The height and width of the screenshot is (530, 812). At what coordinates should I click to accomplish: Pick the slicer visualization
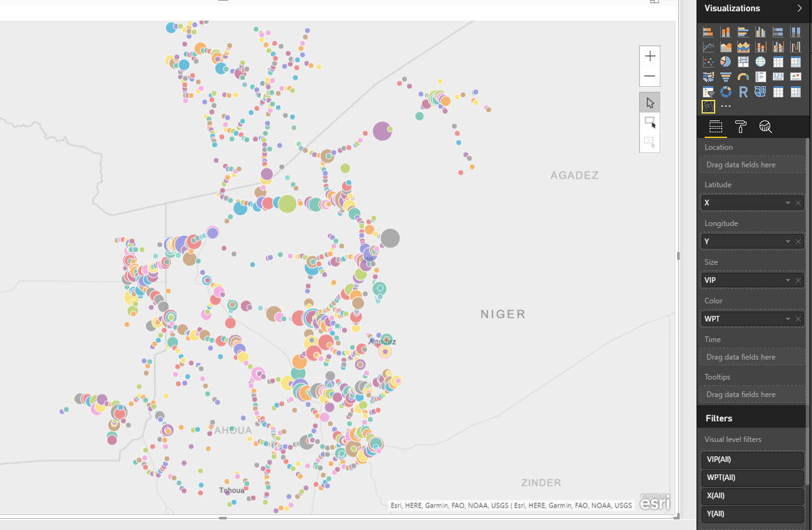click(708, 92)
